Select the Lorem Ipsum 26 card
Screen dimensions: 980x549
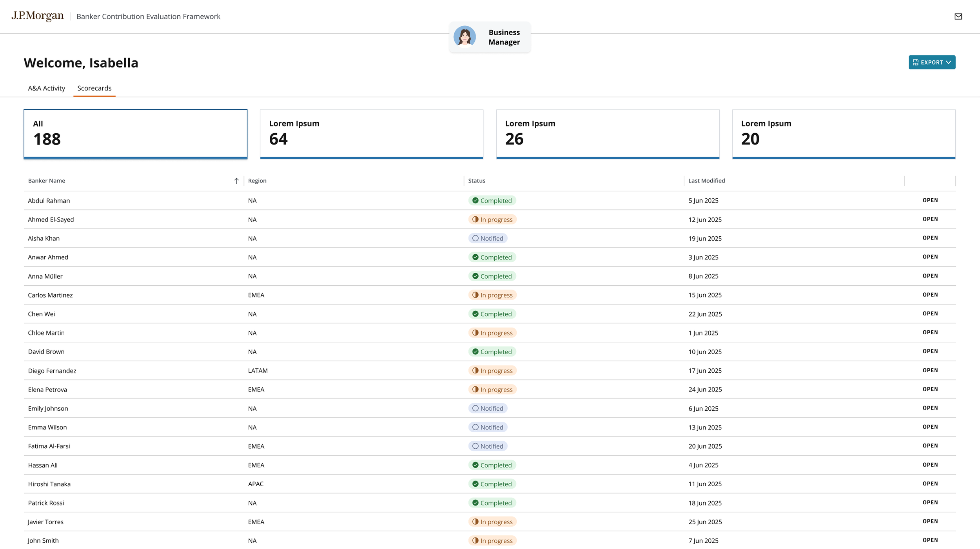click(x=608, y=134)
